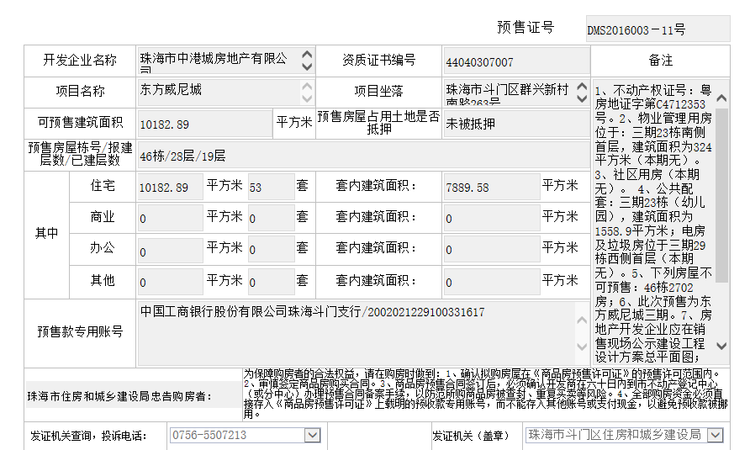Click 办公 area field
750x450 pixels.
point(170,250)
